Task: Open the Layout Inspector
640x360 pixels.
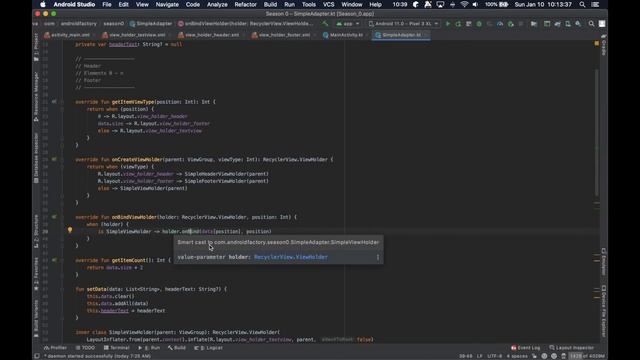Action: pos(571,348)
